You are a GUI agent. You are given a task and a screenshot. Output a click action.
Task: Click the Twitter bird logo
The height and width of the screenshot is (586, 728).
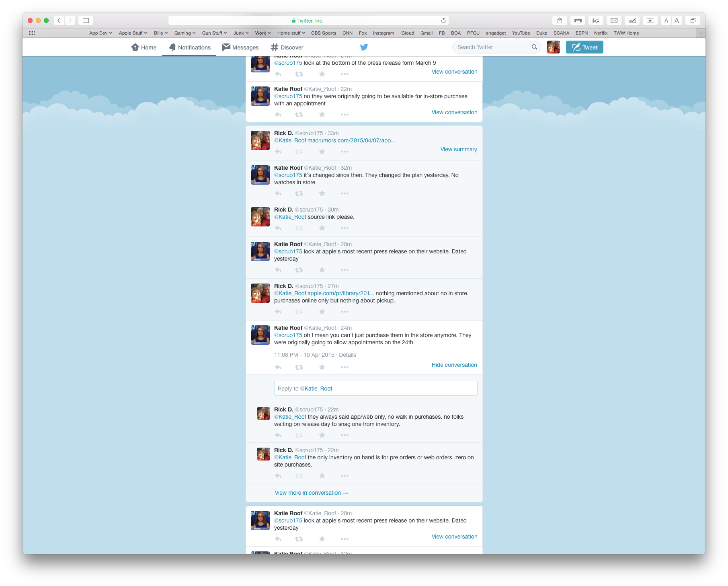pyautogui.click(x=364, y=47)
